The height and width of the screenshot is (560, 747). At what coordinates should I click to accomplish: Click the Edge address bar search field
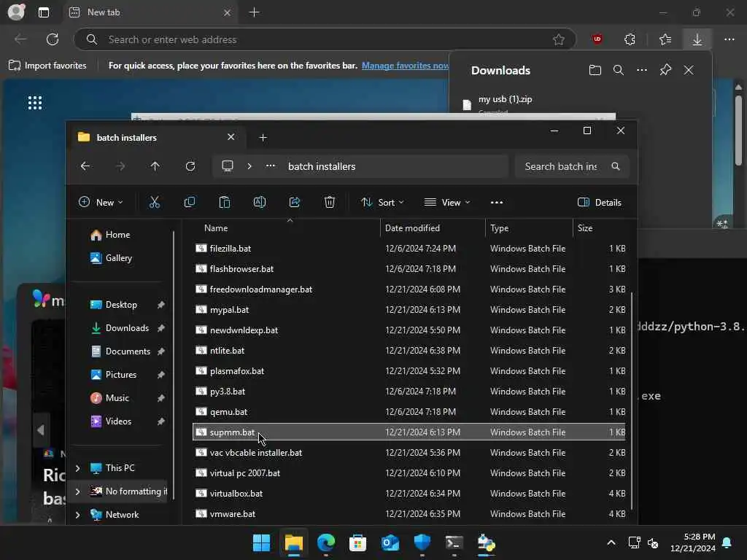(324, 39)
